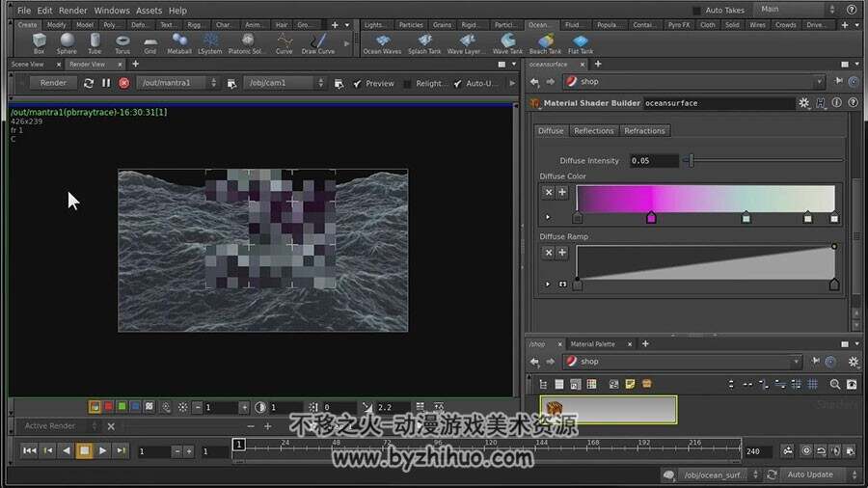Toggle the Relight checkbox

(x=407, y=84)
